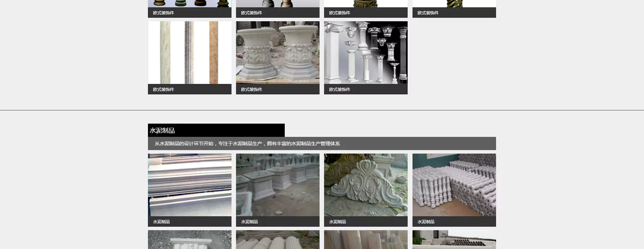Image resolution: width=644 pixels, height=249 pixels.
Task: Click 水泥制品 caption under scroll ornament image
Action: pos(338,222)
